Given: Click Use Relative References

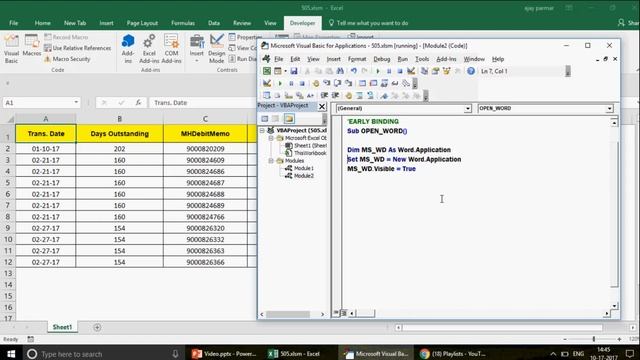Looking at the screenshot, I should (78, 48).
